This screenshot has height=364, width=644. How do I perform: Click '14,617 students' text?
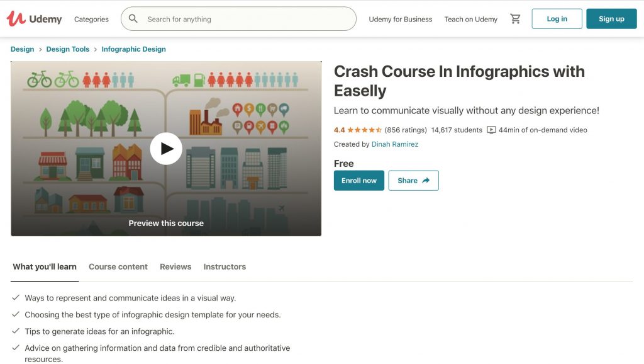[x=457, y=130]
